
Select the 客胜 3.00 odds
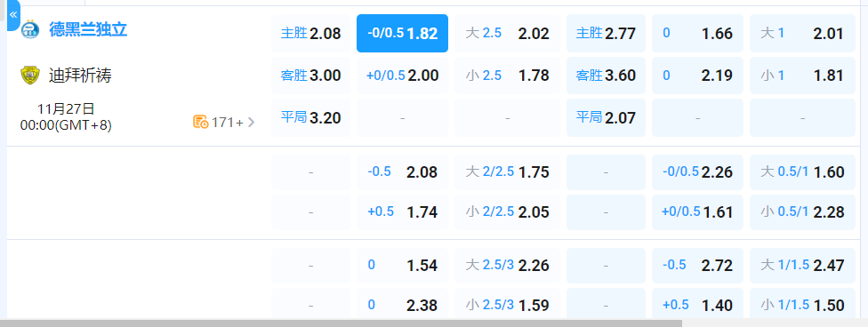coord(310,76)
